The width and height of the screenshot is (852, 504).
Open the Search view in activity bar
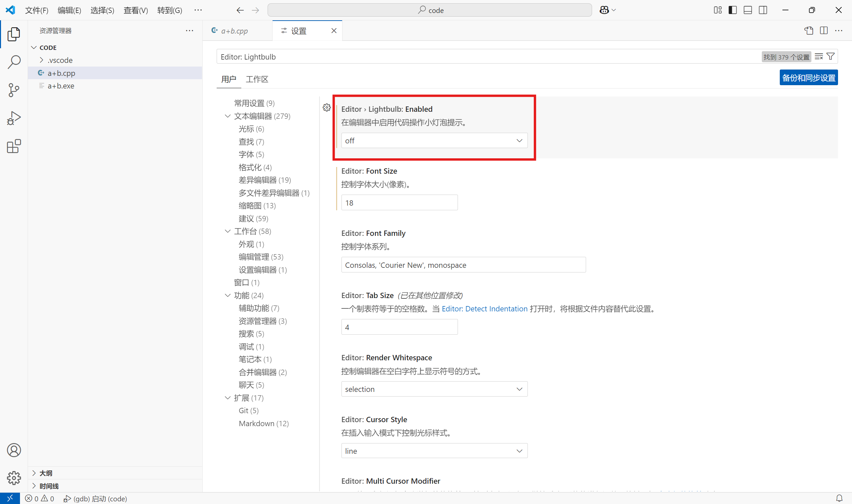click(14, 62)
